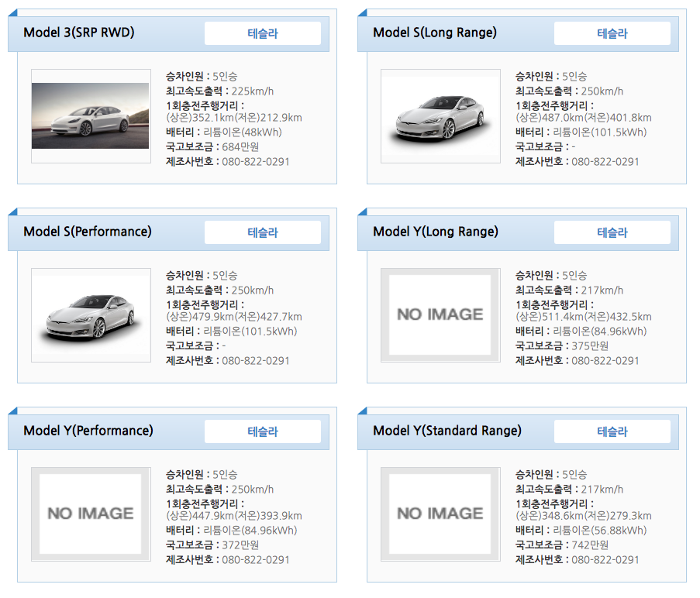Click range text (상온)479.9km(저온)427.7km
This screenshot has width=700, height=598.
click(x=234, y=317)
